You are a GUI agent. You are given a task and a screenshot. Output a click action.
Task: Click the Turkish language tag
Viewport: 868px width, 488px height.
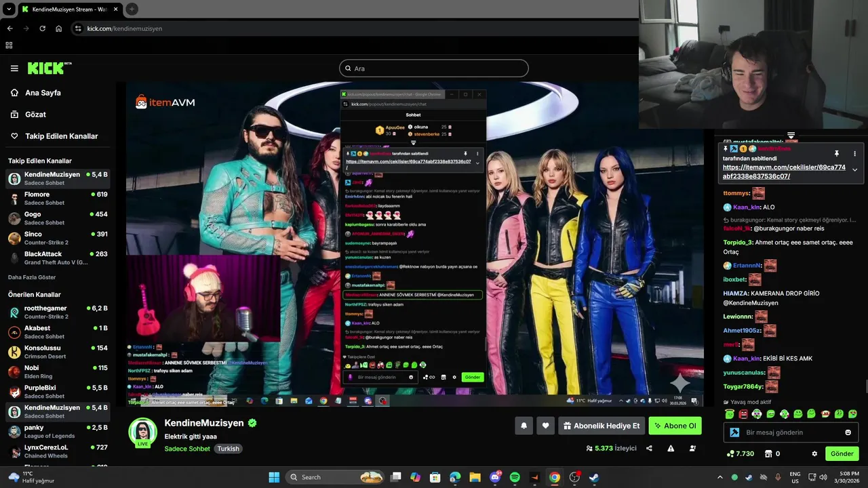click(x=228, y=449)
